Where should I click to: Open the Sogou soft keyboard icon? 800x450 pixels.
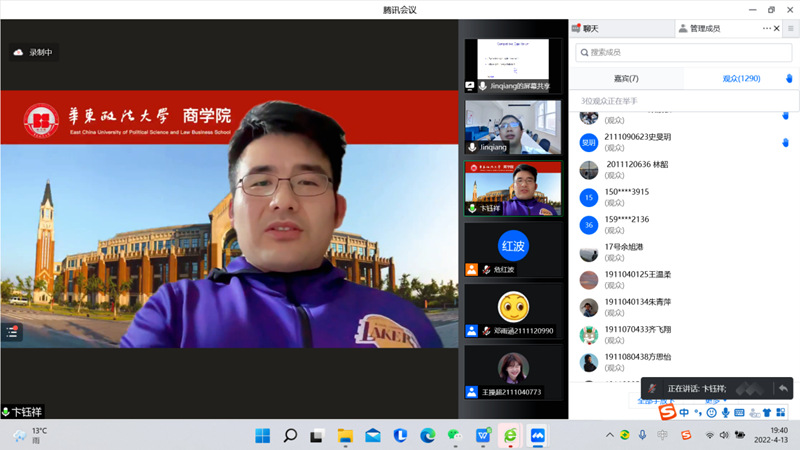[x=739, y=412]
